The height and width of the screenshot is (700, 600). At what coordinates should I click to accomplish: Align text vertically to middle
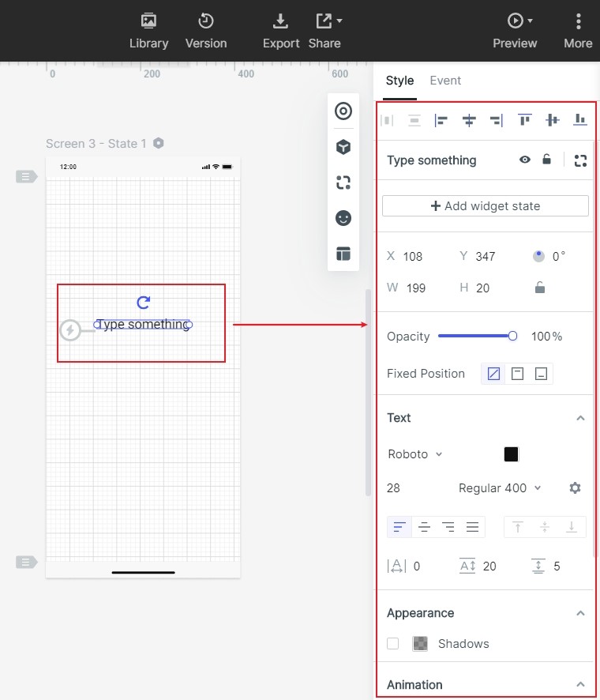click(x=545, y=527)
